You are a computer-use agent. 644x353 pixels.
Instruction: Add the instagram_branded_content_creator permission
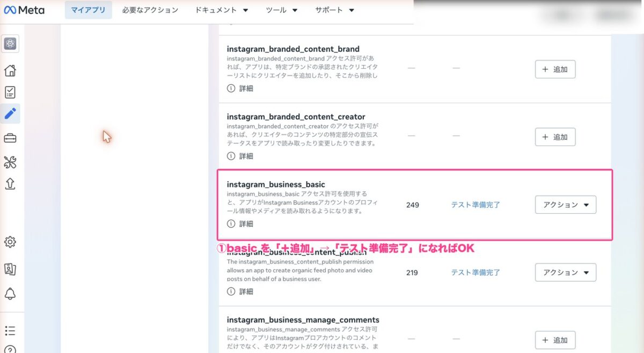pyautogui.click(x=555, y=137)
